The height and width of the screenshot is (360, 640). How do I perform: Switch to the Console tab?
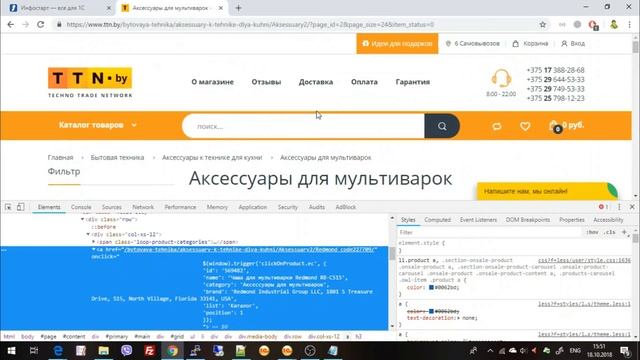coord(81,207)
